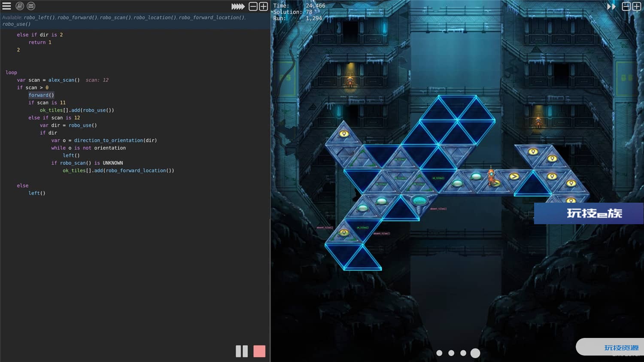The height and width of the screenshot is (362, 644).
Task: Click the 'if scan is 11' line
Action: 47,103
